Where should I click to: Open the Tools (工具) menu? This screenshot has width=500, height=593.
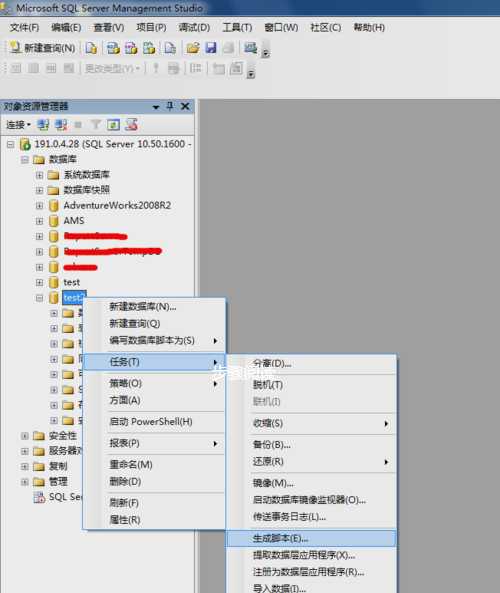[x=237, y=27]
